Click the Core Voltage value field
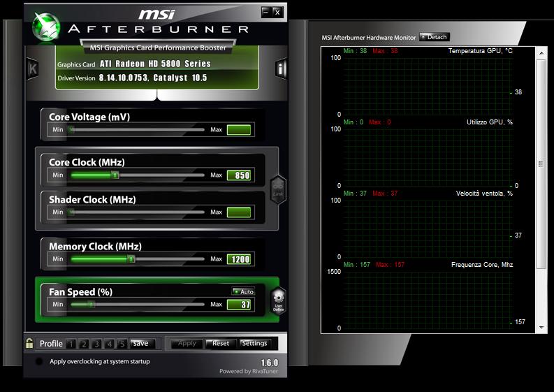 point(239,130)
